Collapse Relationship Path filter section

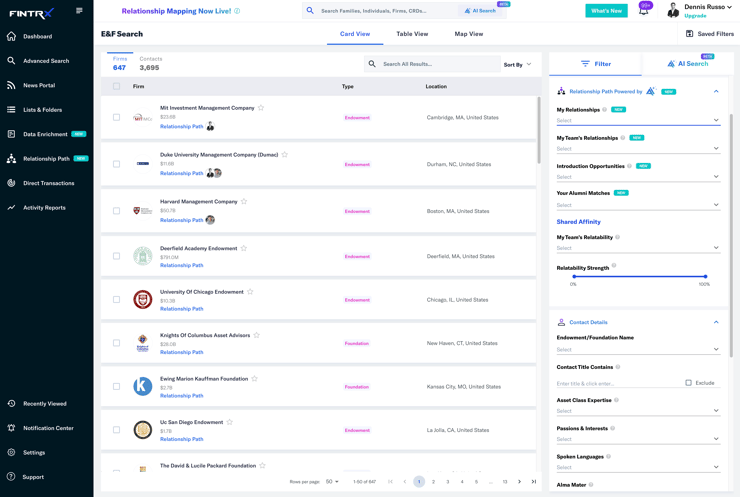coord(716,91)
